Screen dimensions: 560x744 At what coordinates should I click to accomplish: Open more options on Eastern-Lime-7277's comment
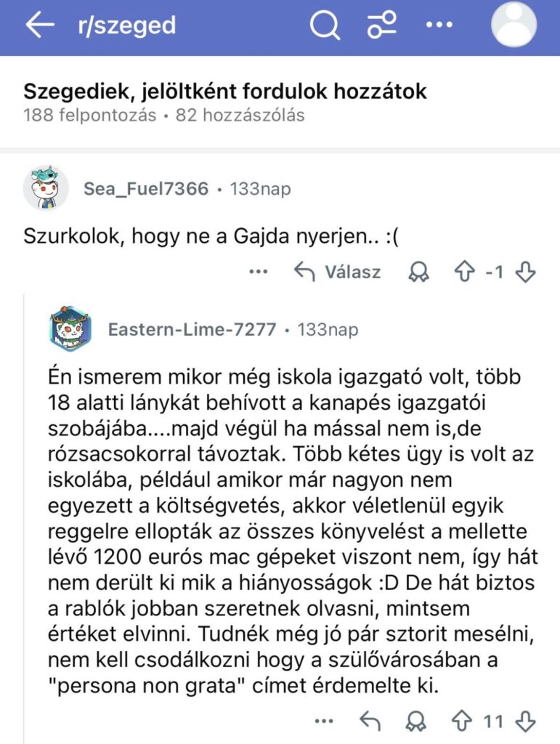pyautogui.click(x=325, y=721)
